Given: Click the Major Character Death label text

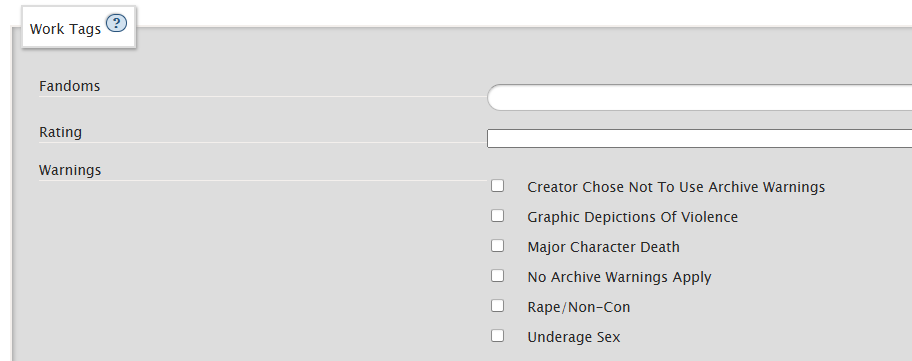Looking at the screenshot, I should pyautogui.click(x=603, y=247).
